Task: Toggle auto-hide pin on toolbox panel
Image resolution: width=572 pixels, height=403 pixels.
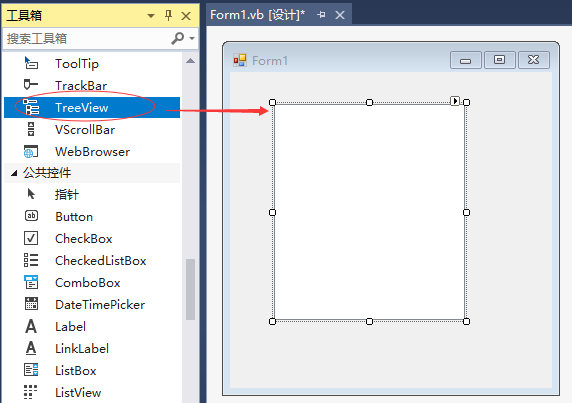Action: [168, 16]
